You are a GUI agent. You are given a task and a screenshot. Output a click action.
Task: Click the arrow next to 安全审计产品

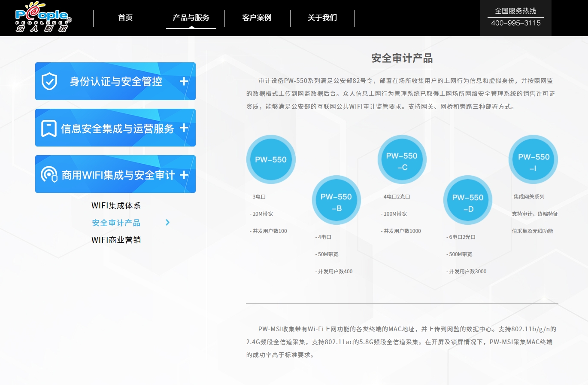168,223
